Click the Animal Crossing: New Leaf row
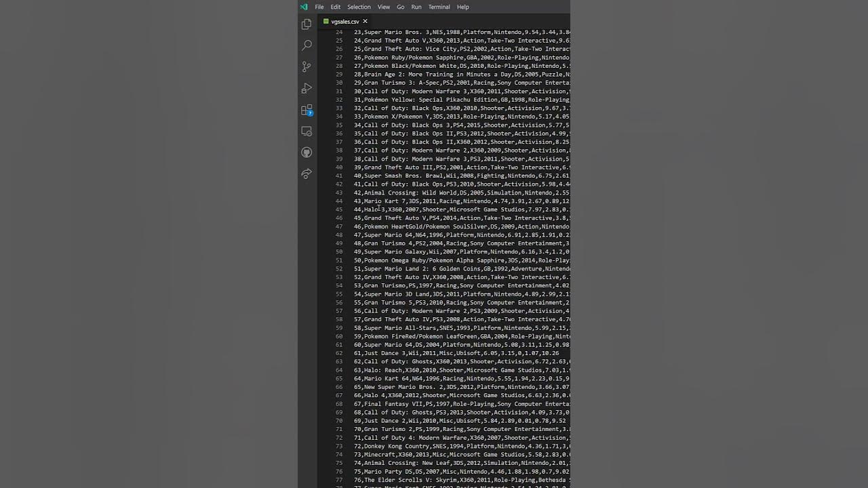This screenshot has height=488, width=868. click(462, 463)
